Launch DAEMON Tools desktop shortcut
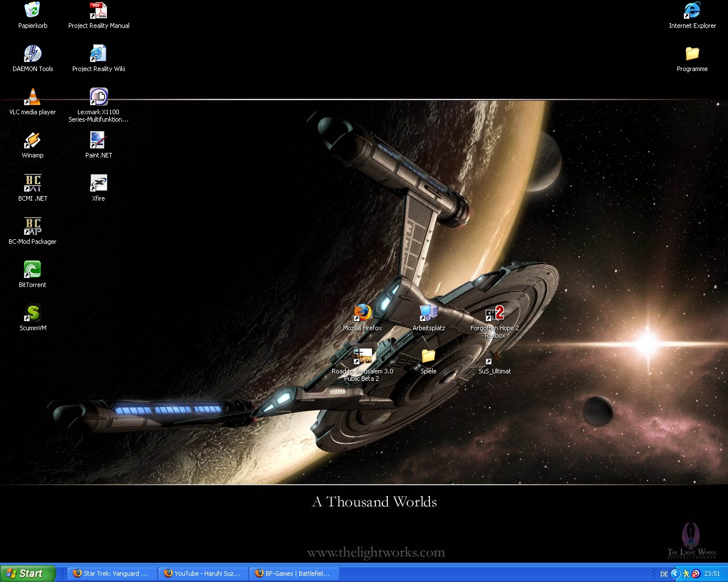 [32, 54]
